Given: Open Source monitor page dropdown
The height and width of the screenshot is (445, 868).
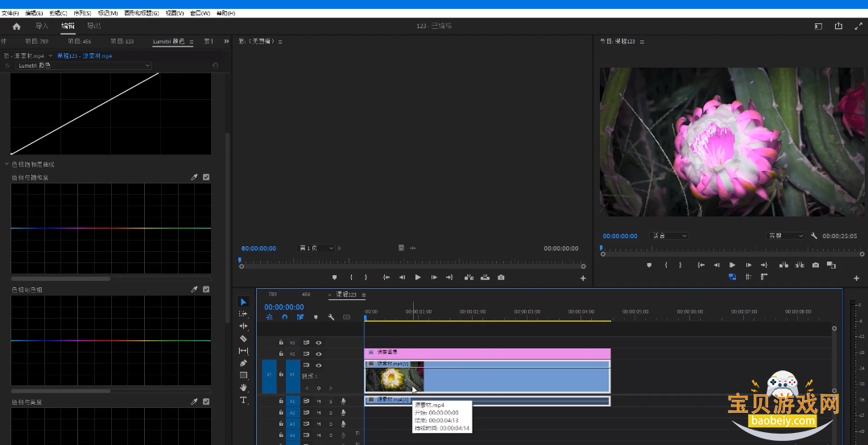Looking at the screenshot, I should click(x=316, y=248).
